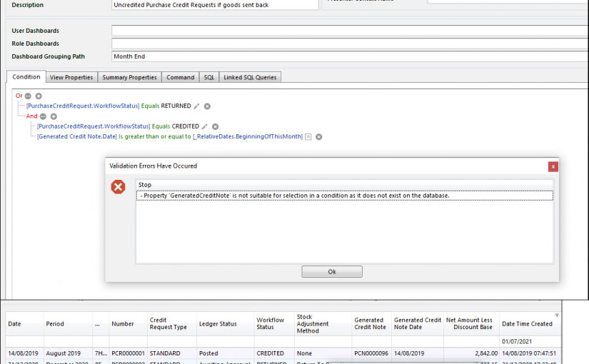
Task: Sort by the Number column header
Action: point(128,324)
